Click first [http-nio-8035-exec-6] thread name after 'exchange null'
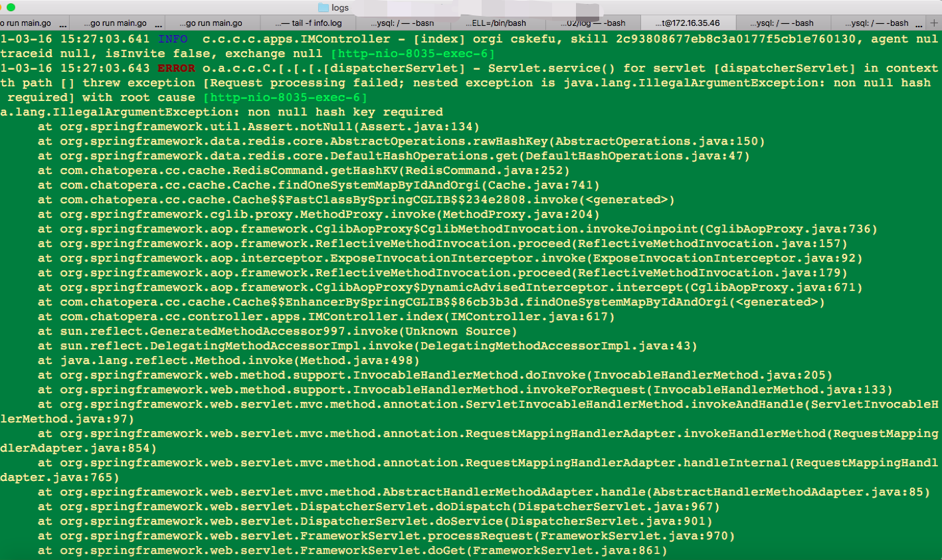942x560 pixels. tap(413, 54)
